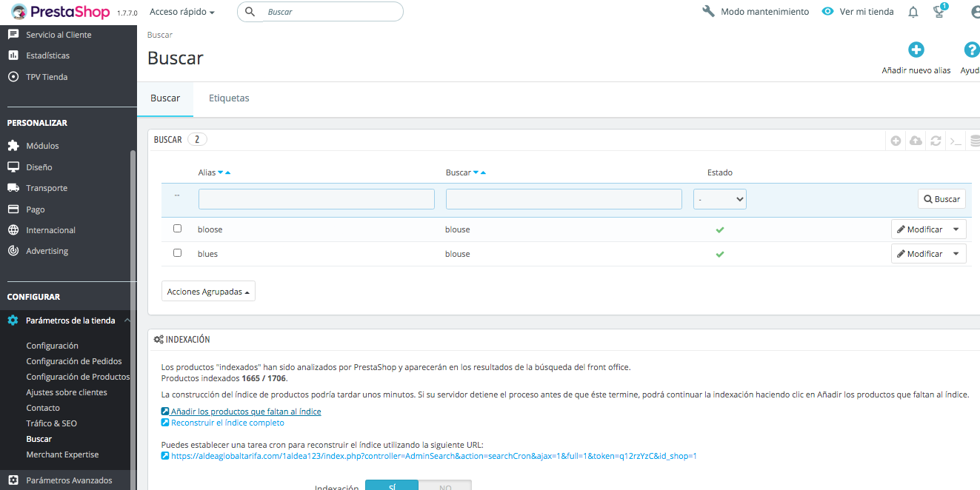The width and height of the screenshot is (980, 490).
Task: Open Configuración de Productos submenu item
Action: coord(78,377)
